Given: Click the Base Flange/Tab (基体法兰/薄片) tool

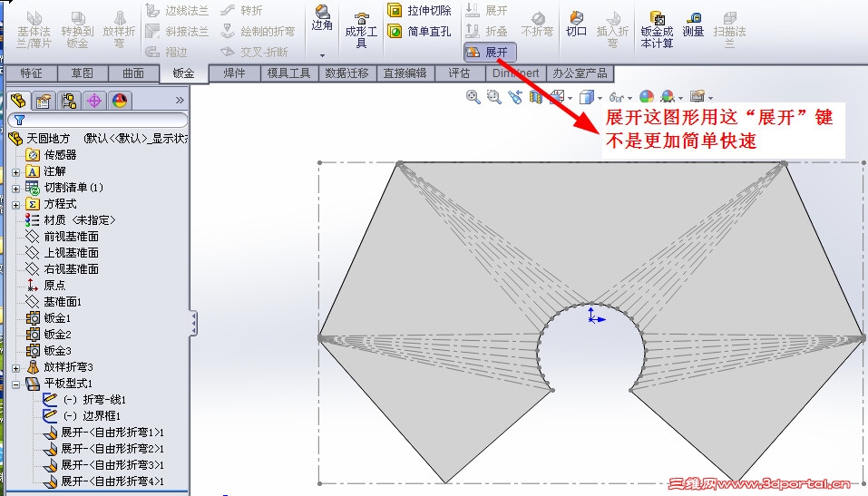Looking at the screenshot, I should pos(34,29).
